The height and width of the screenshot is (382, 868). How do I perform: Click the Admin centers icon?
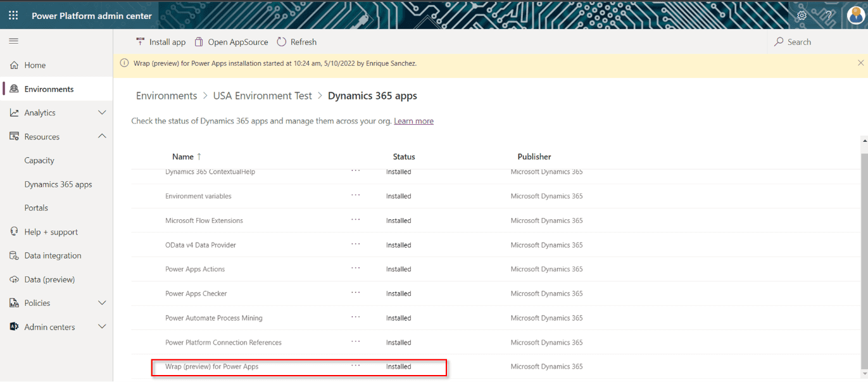click(14, 327)
